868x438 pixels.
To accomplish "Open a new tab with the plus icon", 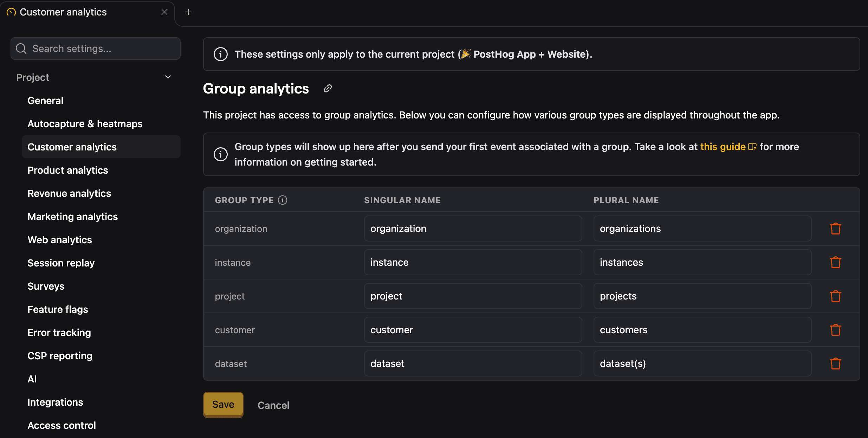I will click(188, 12).
